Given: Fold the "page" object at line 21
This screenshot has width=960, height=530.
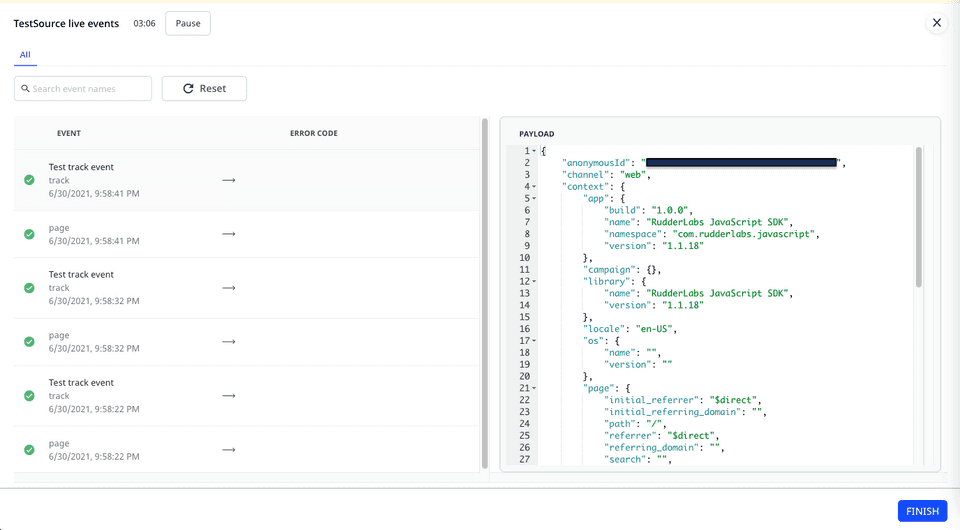Looking at the screenshot, I should pyautogui.click(x=534, y=388).
